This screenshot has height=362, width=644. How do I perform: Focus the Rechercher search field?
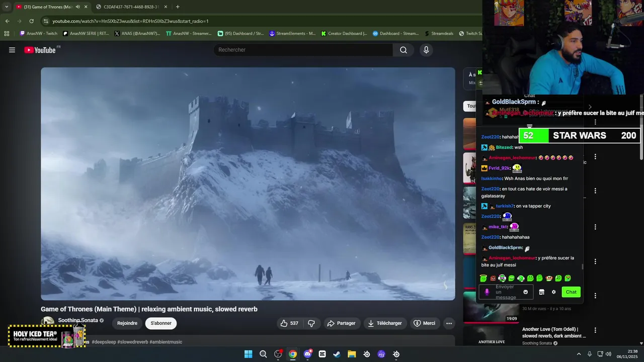point(303,50)
